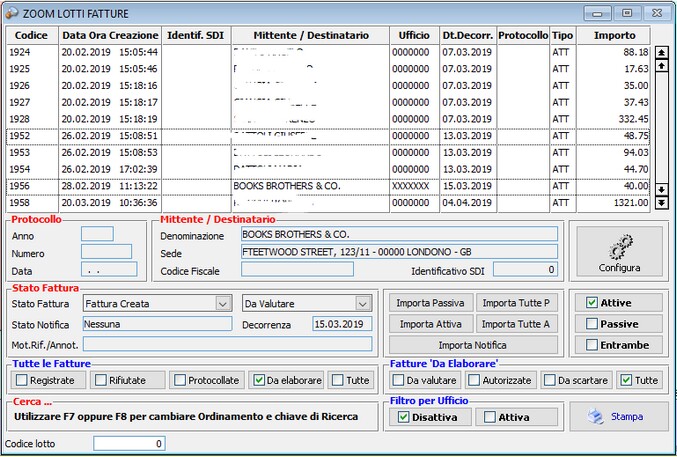Viewport: 677px width, 457px height.
Task: Click the Importa Passiva button
Action: point(430,303)
